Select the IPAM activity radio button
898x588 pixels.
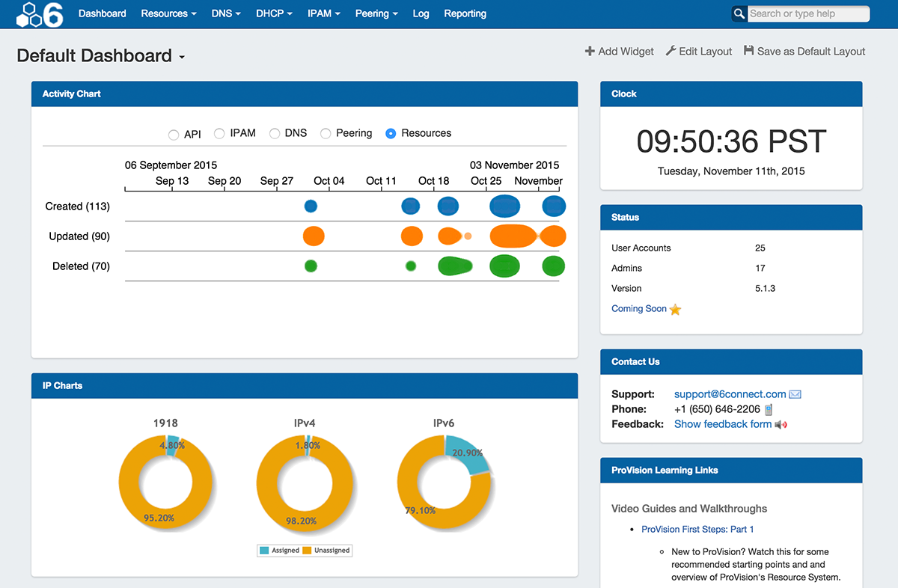[x=219, y=134]
